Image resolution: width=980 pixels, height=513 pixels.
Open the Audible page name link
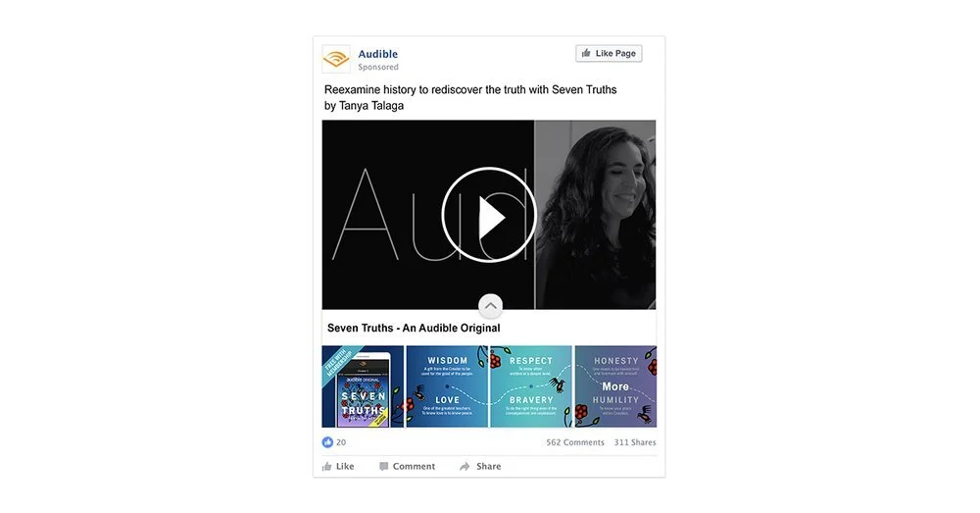377,54
